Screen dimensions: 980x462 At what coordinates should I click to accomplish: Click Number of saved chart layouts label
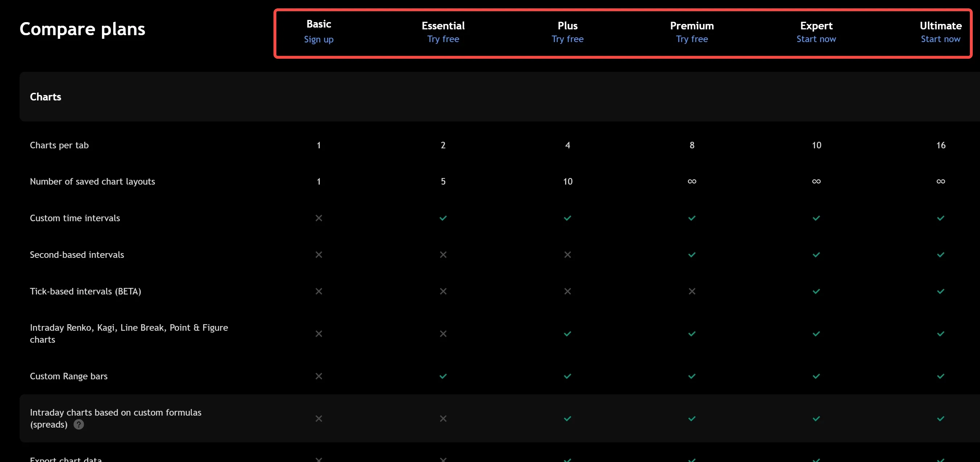coord(92,181)
